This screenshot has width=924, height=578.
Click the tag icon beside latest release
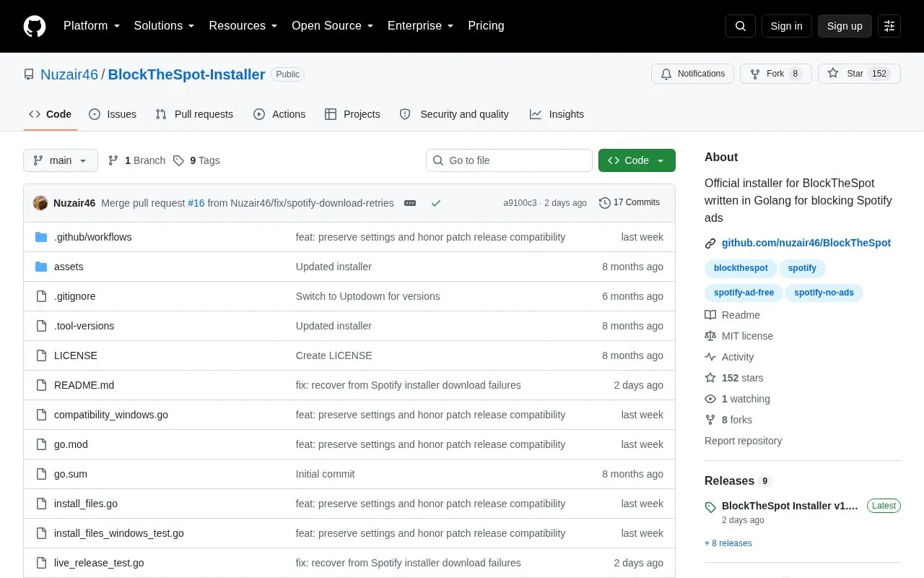pos(710,506)
